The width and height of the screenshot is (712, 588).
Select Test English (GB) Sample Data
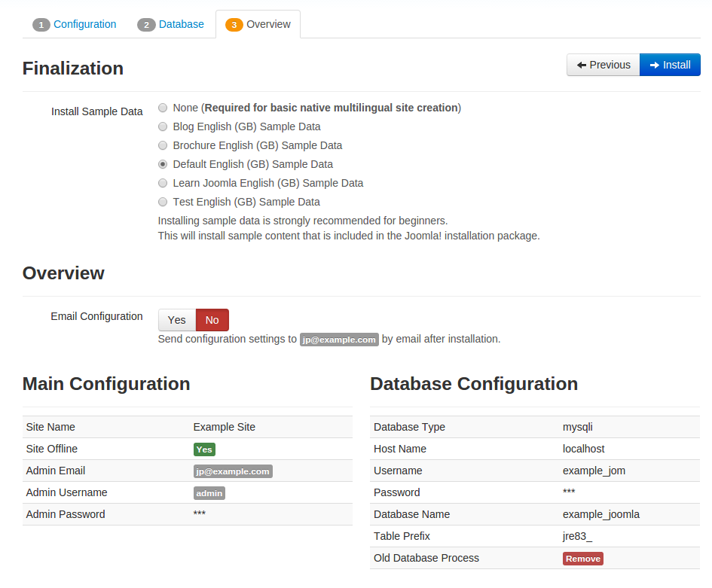[163, 202]
